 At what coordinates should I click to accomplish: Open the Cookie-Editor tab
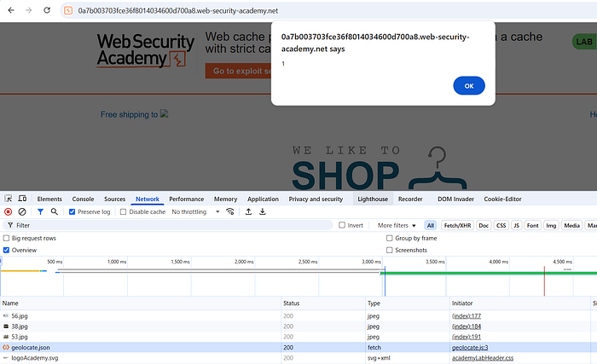click(502, 199)
